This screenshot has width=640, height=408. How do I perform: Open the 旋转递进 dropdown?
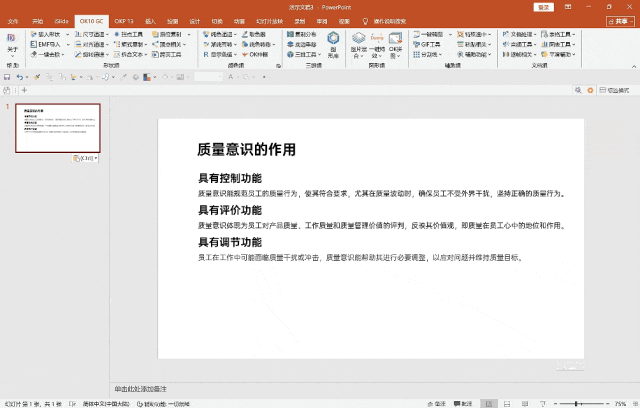(107, 54)
